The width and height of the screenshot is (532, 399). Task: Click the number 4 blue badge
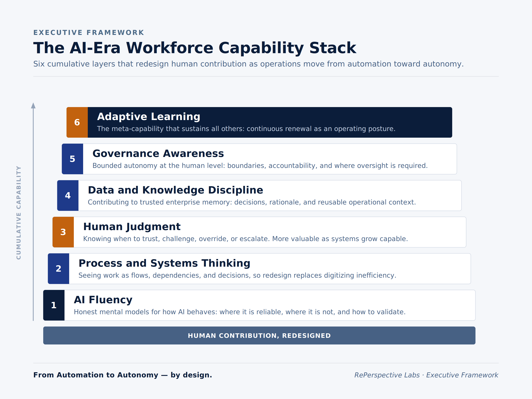(x=68, y=196)
